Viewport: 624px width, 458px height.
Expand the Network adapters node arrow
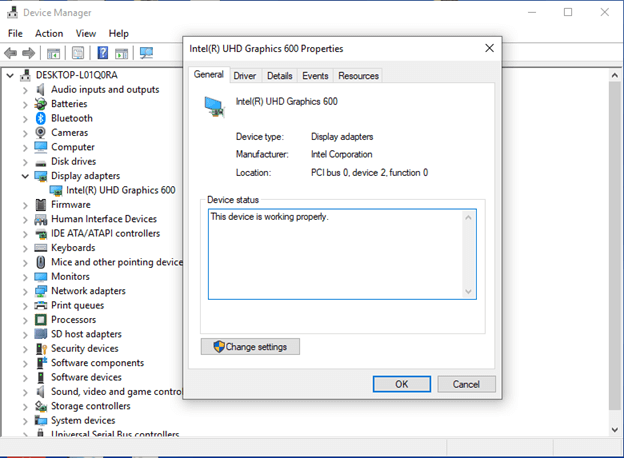(25, 291)
